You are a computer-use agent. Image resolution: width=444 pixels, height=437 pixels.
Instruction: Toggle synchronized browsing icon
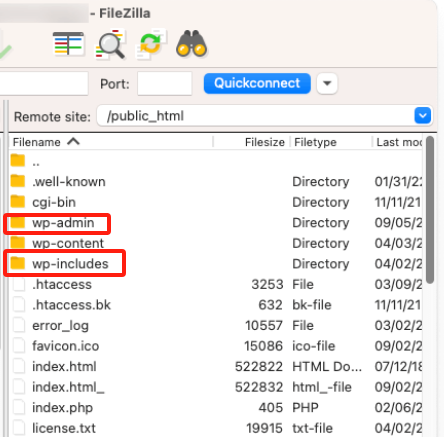point(150,44)
